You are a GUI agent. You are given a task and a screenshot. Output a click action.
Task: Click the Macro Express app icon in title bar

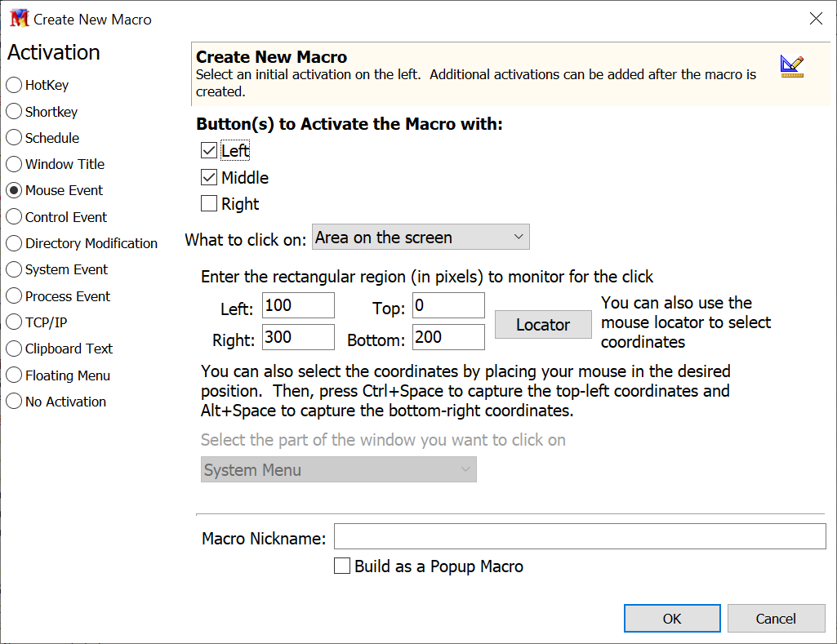coord(18,19)
